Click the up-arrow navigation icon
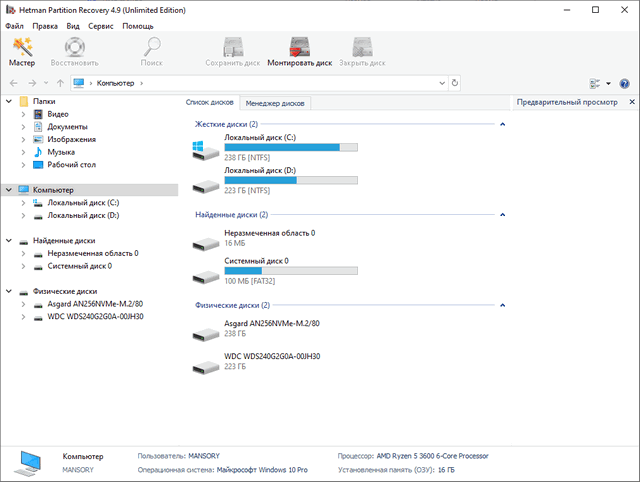 tap(61, 83)
